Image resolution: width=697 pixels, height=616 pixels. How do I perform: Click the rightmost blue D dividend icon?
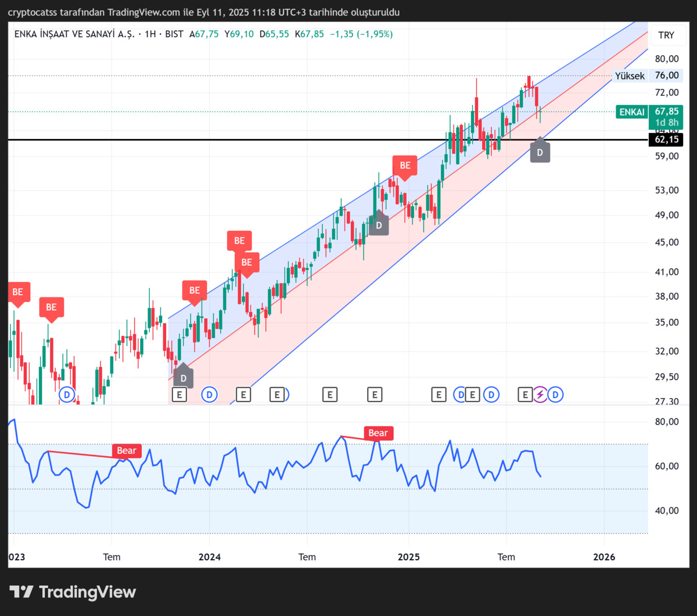(556, 395)
